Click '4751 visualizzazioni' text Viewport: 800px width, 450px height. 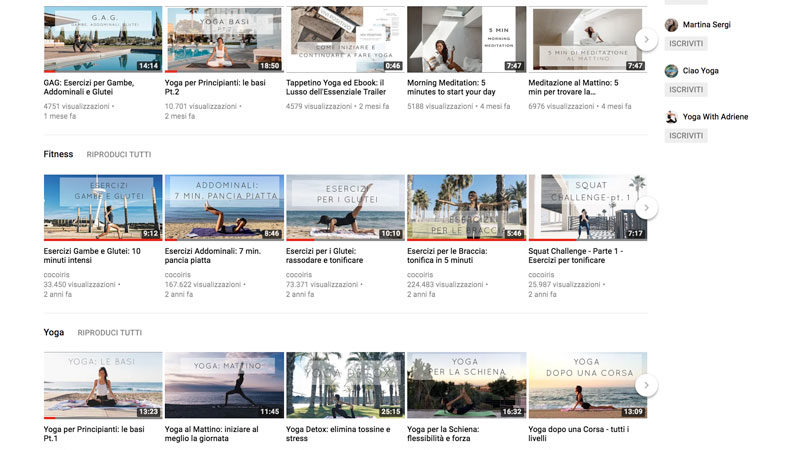(77, 106)
